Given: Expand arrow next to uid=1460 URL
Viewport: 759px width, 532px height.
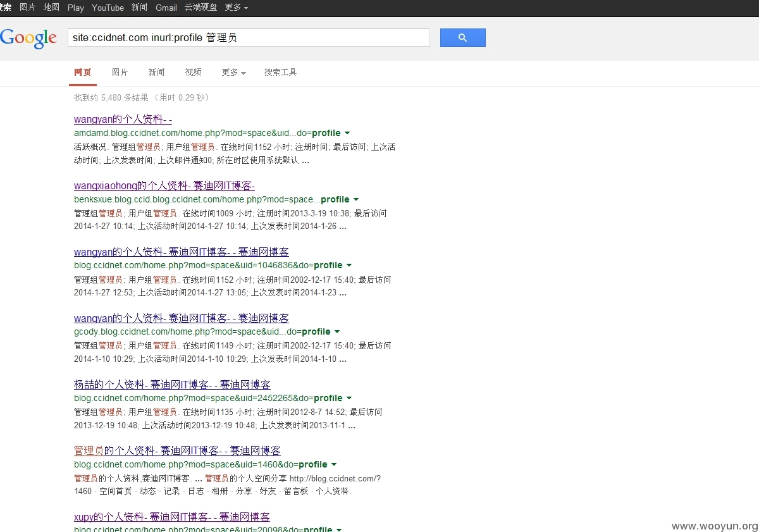Looking at the screenshot, I should coord(334,465).
